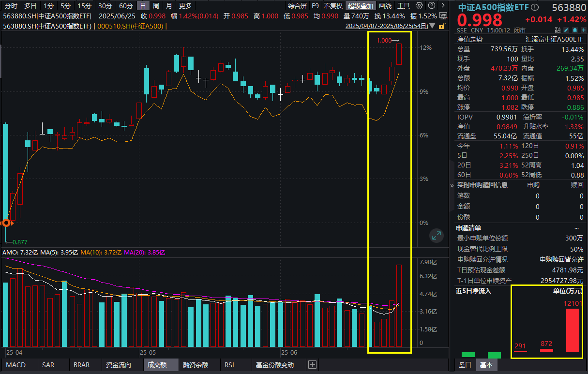Open the 更多 period dropdown

185,6
